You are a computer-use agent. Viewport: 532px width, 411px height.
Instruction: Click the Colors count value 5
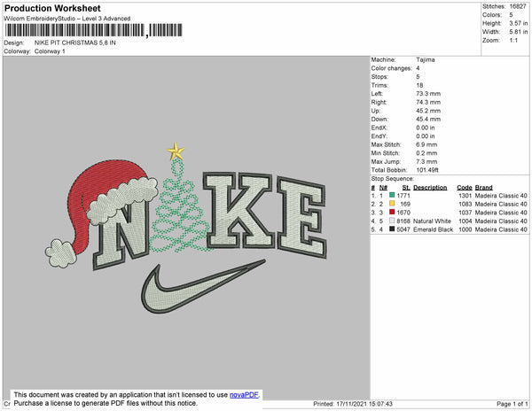click(511, 15)
